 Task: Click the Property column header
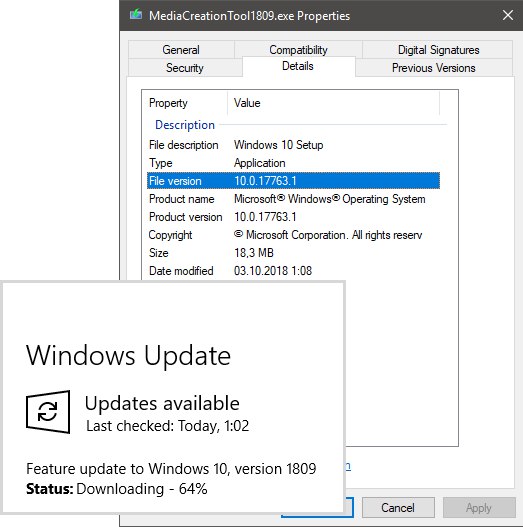pyautogui.click(x=185, y=103)
